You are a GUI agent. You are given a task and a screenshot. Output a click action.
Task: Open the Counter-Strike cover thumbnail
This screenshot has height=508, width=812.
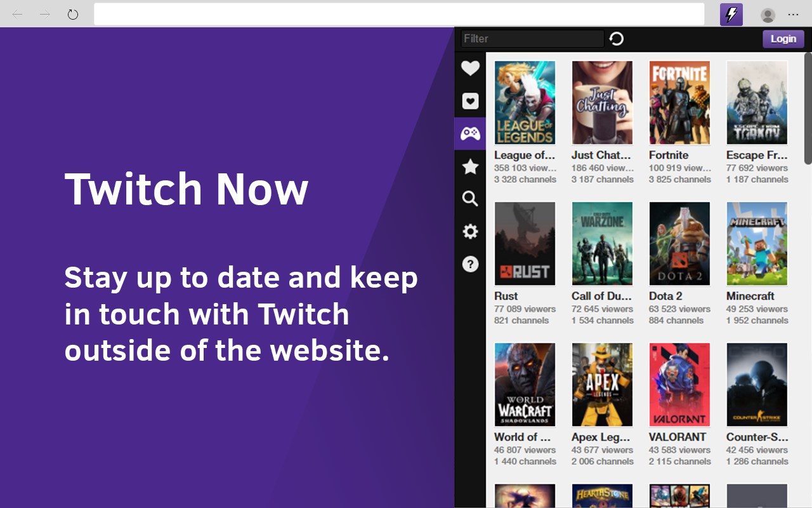click(x=757, y=385)
